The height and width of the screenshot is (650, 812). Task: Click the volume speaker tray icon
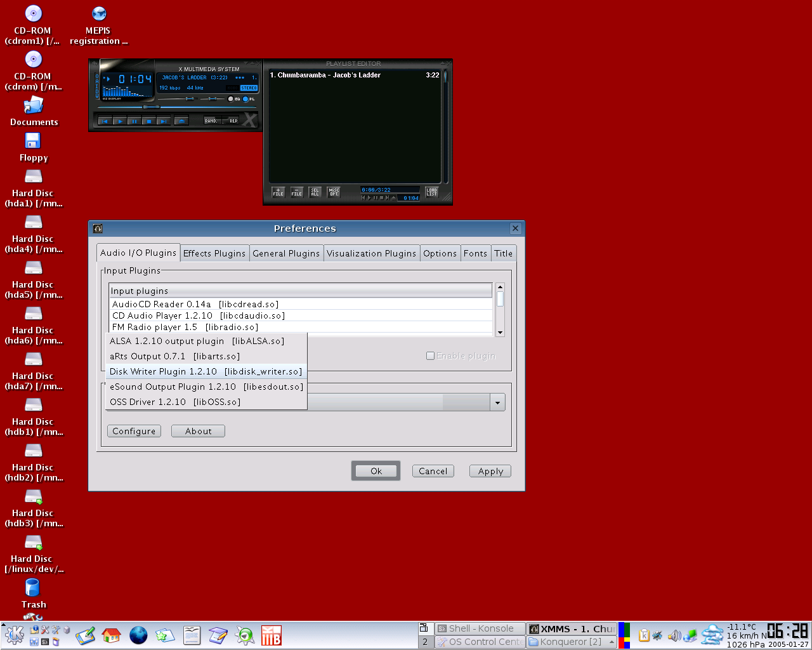[674, 635]
